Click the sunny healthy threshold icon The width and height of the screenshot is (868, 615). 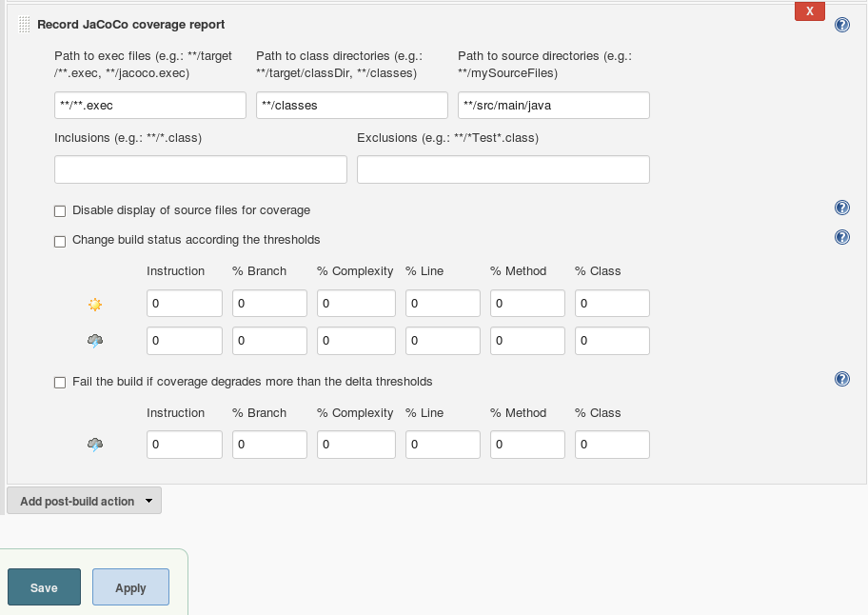tap(94, 305)
